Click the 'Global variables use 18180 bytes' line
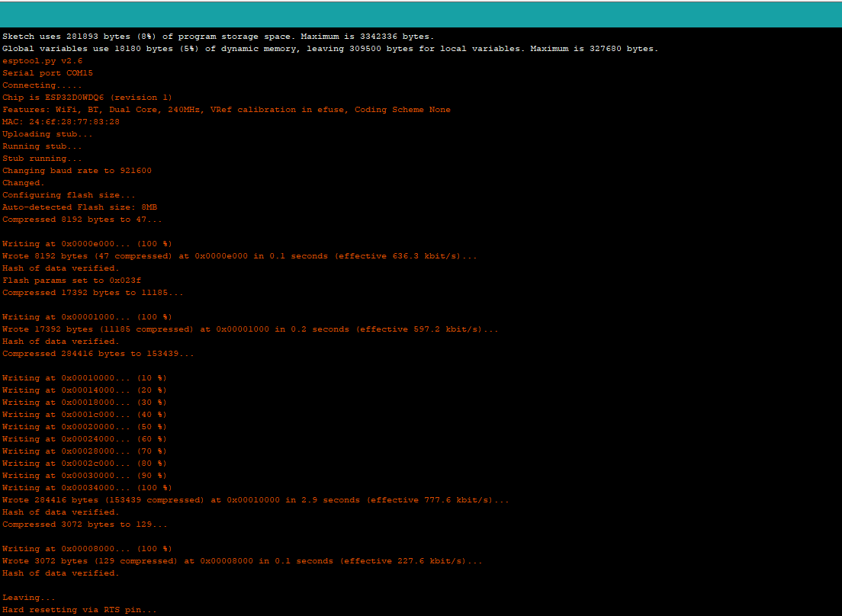Screen dimensions: 842x616 coord(329,49)
